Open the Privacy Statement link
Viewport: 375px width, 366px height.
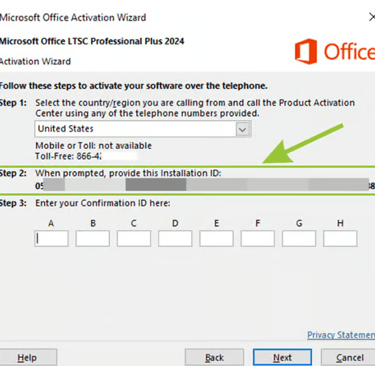pyautogui.click(x=341, y=335)
